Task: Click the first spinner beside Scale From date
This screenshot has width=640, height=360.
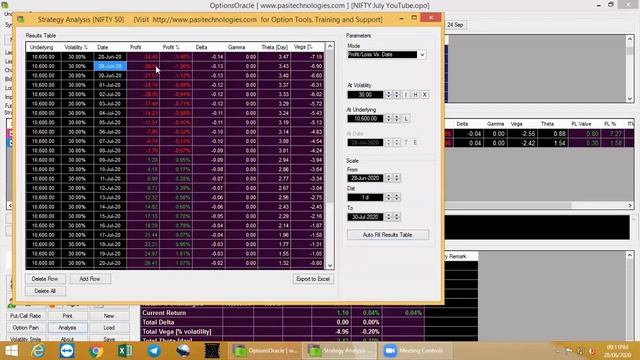Action: tap(389, 178)
